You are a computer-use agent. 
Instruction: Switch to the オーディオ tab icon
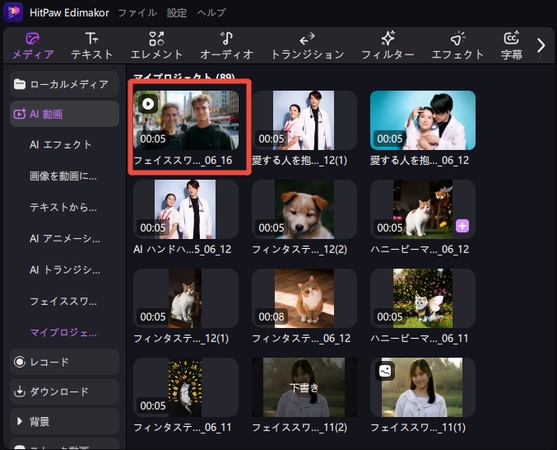pos(226,38)
